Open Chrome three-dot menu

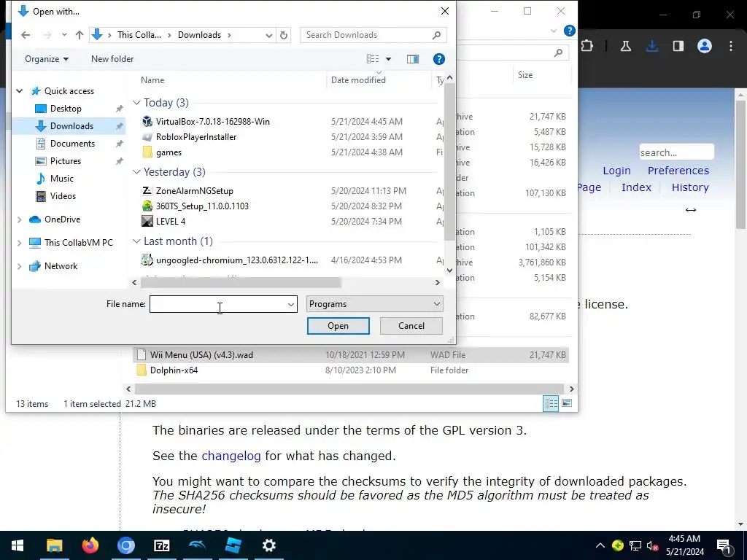tap(731, 46)
